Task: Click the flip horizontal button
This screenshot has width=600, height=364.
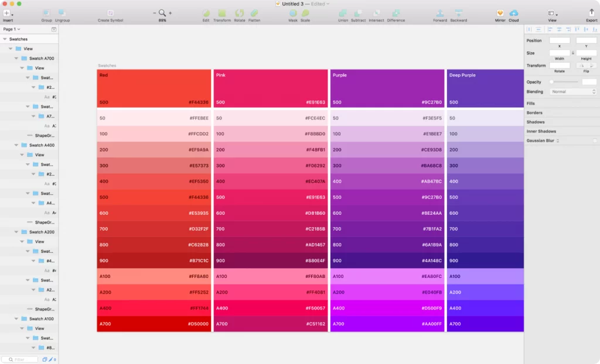Action: (x=582, y=66)
